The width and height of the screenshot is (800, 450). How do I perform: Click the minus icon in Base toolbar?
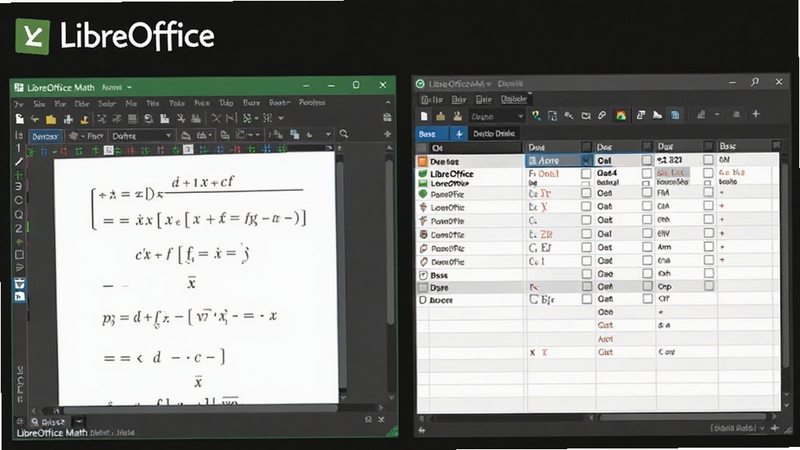717,115
